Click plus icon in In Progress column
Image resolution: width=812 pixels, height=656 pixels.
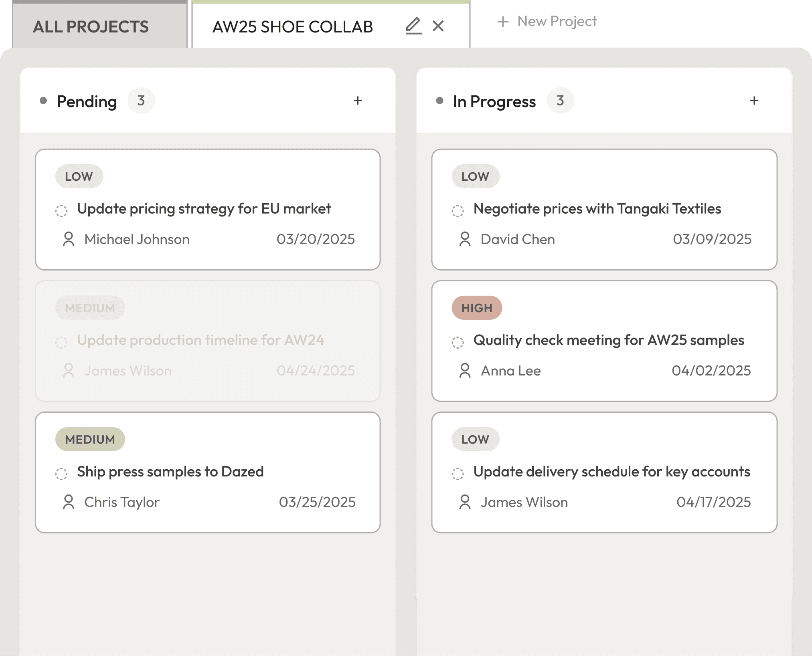754,101
